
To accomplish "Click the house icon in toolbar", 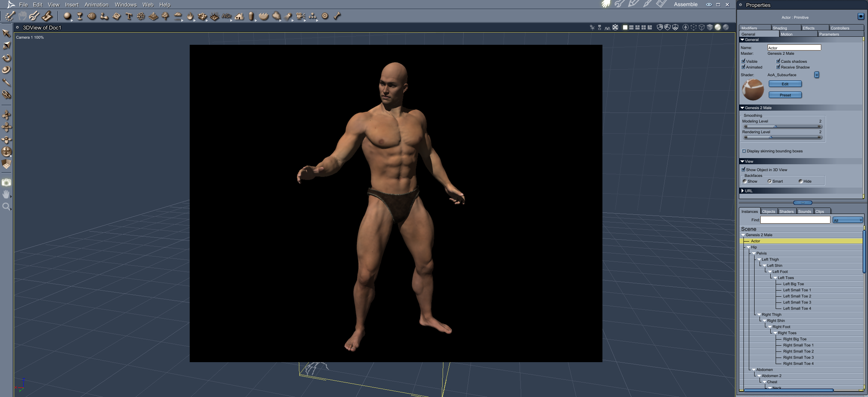I will (239, 16).
